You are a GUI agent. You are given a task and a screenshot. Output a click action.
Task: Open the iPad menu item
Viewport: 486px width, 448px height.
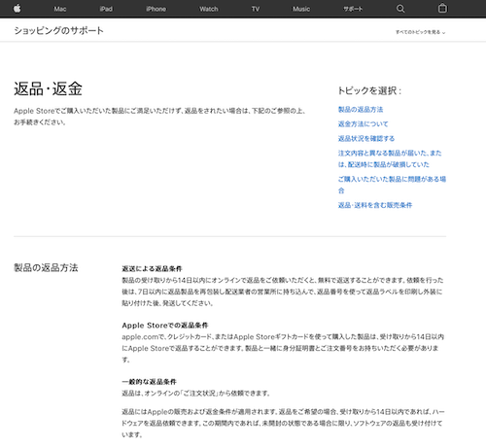click(106, 9)
